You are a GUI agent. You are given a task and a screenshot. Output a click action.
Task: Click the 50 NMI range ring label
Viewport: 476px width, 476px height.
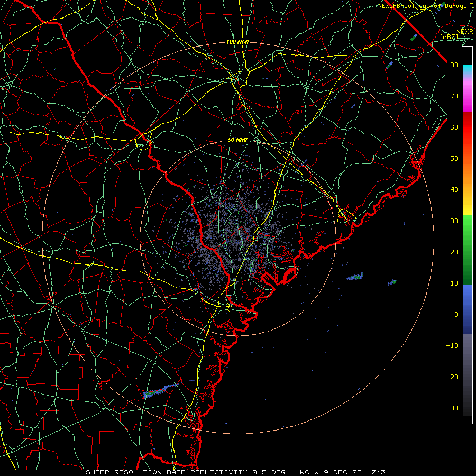pos(237,140)
